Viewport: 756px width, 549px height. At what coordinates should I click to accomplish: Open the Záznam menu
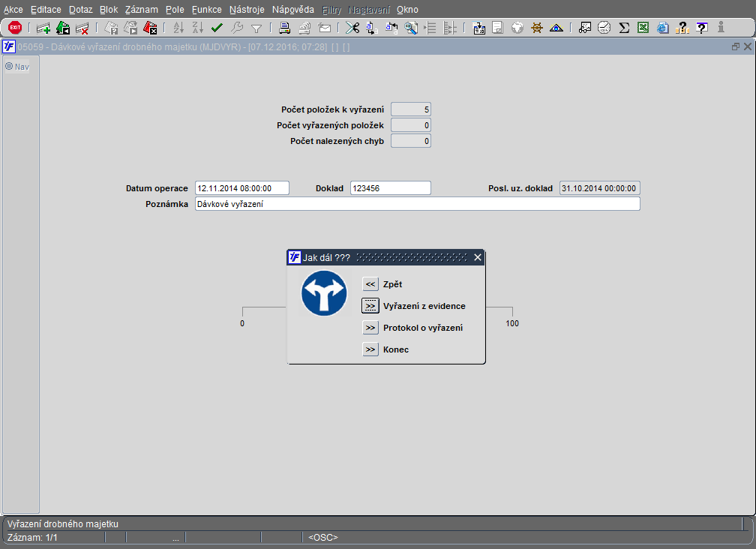(x=141, y=10)
